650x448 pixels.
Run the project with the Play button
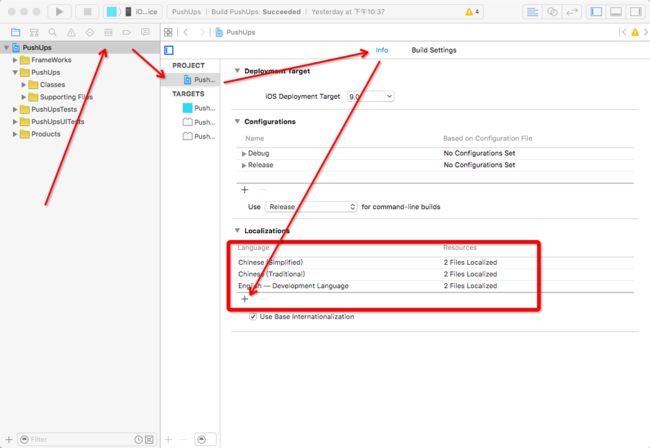(x=59, y=12)
